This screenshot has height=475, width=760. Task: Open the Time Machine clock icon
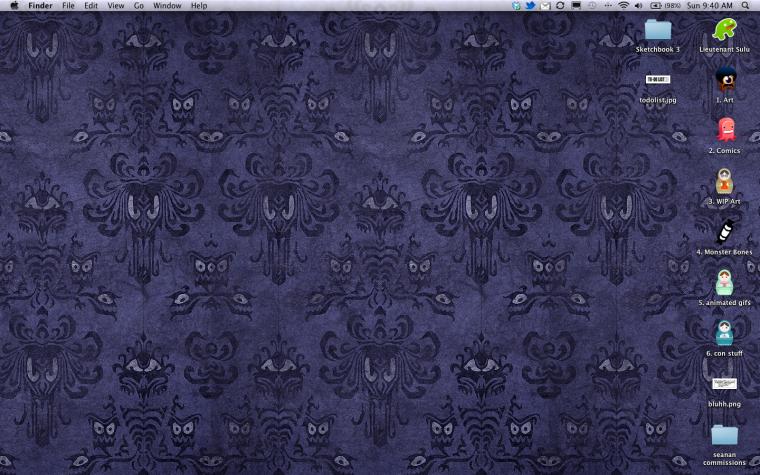click(x=592, y=5)
